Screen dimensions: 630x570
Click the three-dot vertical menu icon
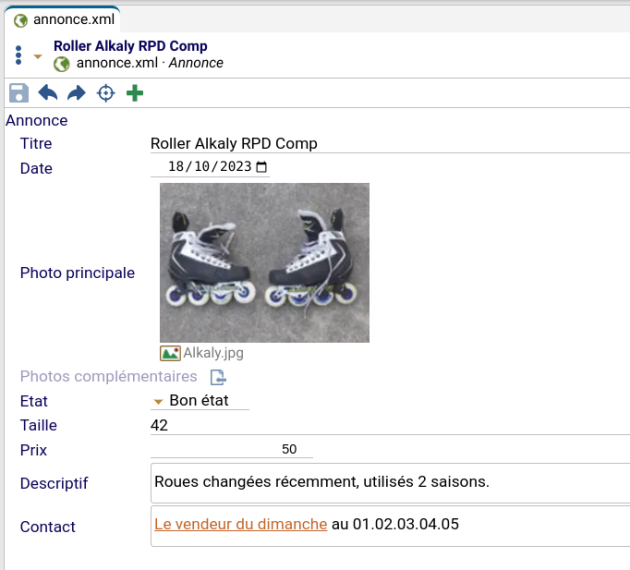pos(19,55)
